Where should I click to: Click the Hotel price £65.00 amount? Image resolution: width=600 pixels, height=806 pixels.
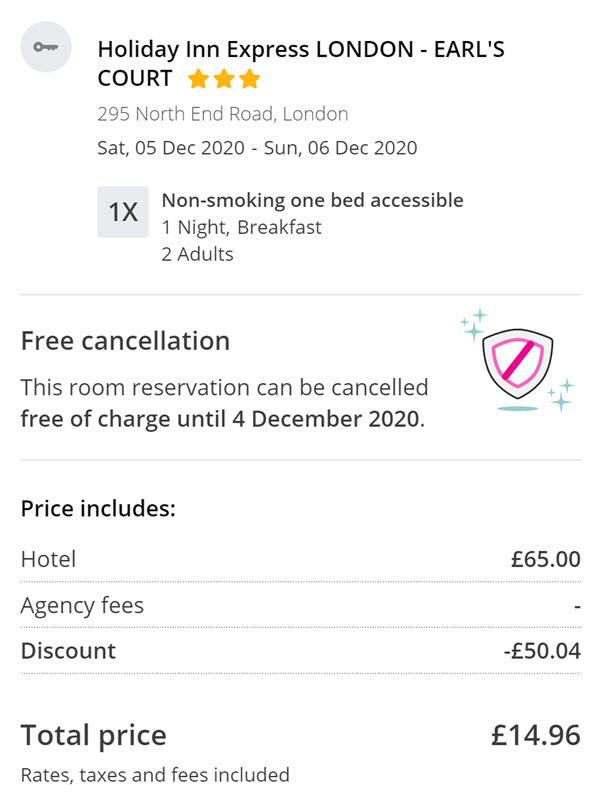tap(546, 559)
